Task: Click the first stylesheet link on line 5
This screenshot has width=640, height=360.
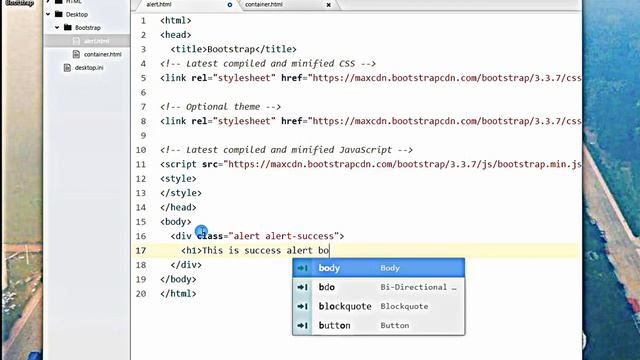Action: point(371,78)
